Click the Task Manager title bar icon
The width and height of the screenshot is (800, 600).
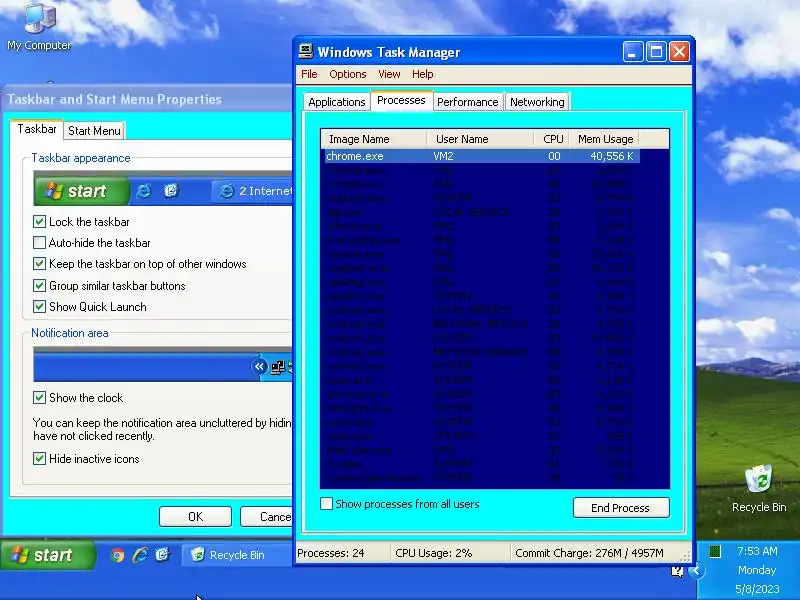point(306,52)
